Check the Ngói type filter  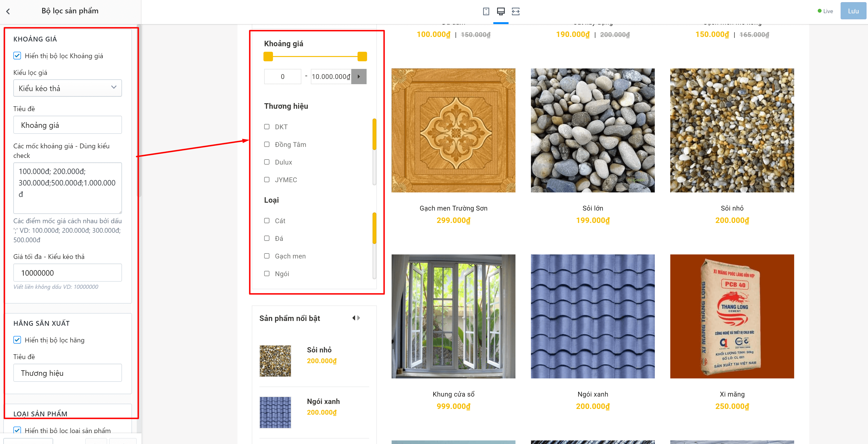[x=267, y=274]
